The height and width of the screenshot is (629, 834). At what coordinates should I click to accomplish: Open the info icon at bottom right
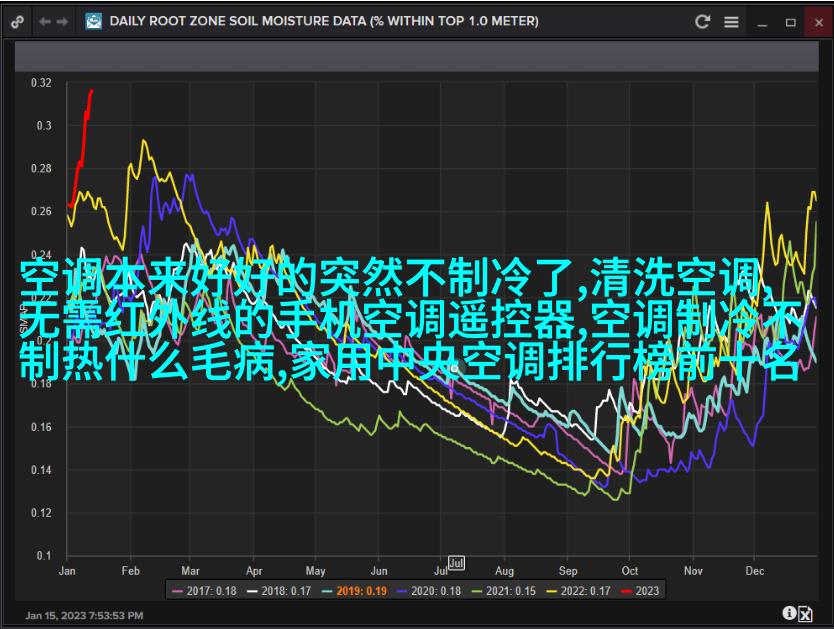coord(789,613)
